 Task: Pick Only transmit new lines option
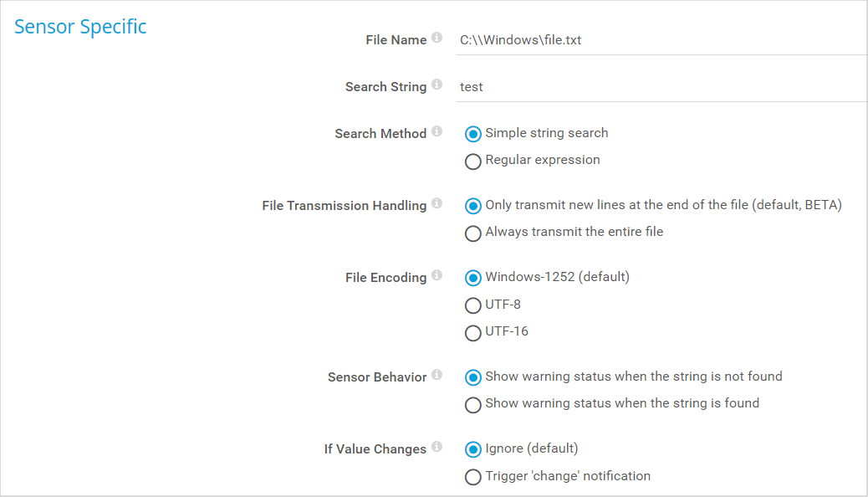[x=473, y=206]
